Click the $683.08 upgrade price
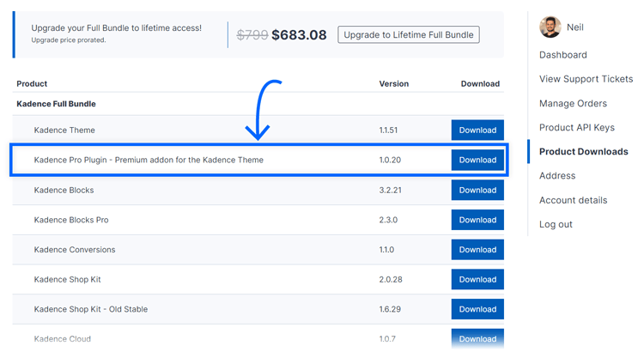Screen dimensions: 644x352 pyautogui.click(x=299, y=35)
